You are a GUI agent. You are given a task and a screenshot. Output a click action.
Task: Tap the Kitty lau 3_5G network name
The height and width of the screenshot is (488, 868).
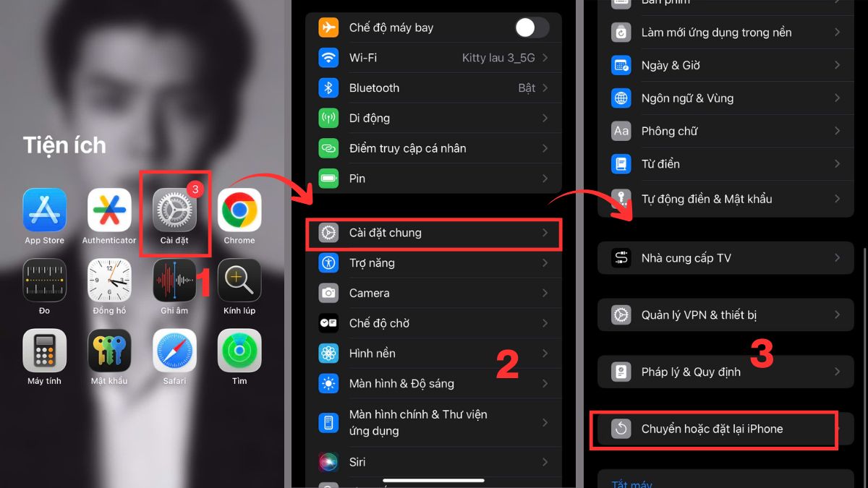pos(498,58)
